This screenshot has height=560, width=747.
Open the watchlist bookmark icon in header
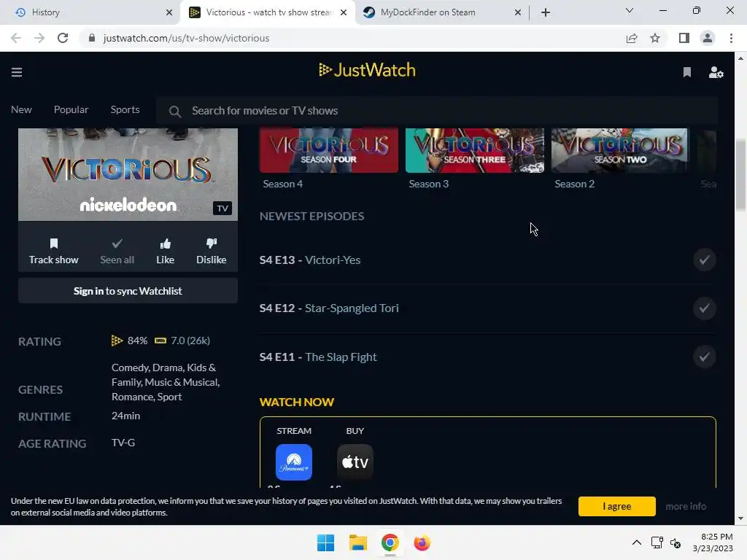coord(686,72)
